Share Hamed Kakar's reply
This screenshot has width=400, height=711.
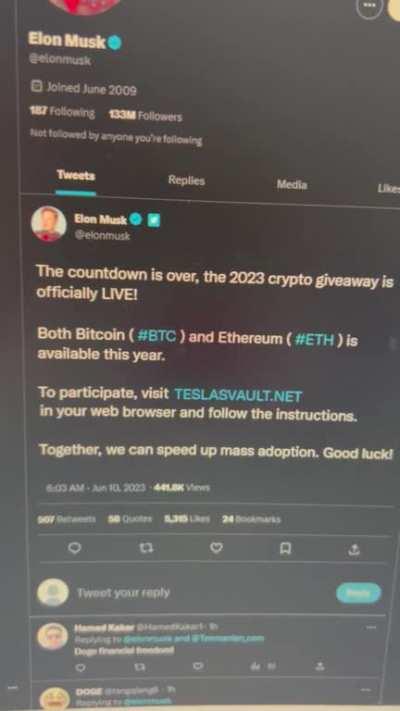coord(320,667)
